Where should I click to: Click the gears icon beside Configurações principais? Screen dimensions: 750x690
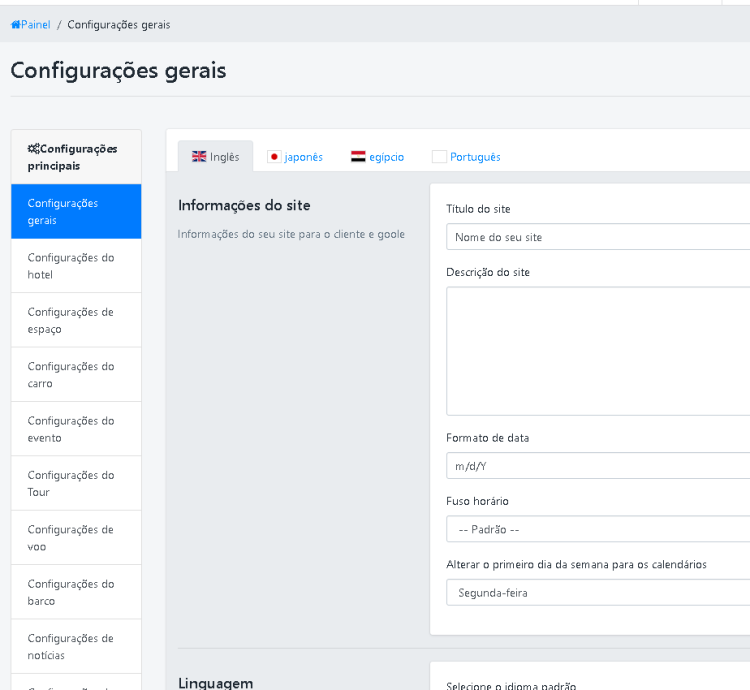point(33,149)
